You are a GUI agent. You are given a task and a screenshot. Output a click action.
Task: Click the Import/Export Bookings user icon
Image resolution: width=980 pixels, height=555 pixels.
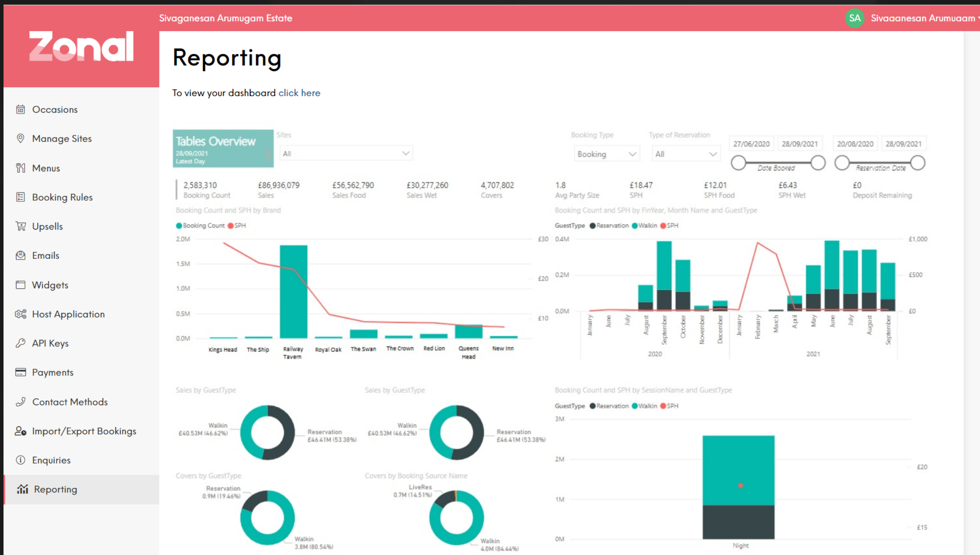(20, 431)
